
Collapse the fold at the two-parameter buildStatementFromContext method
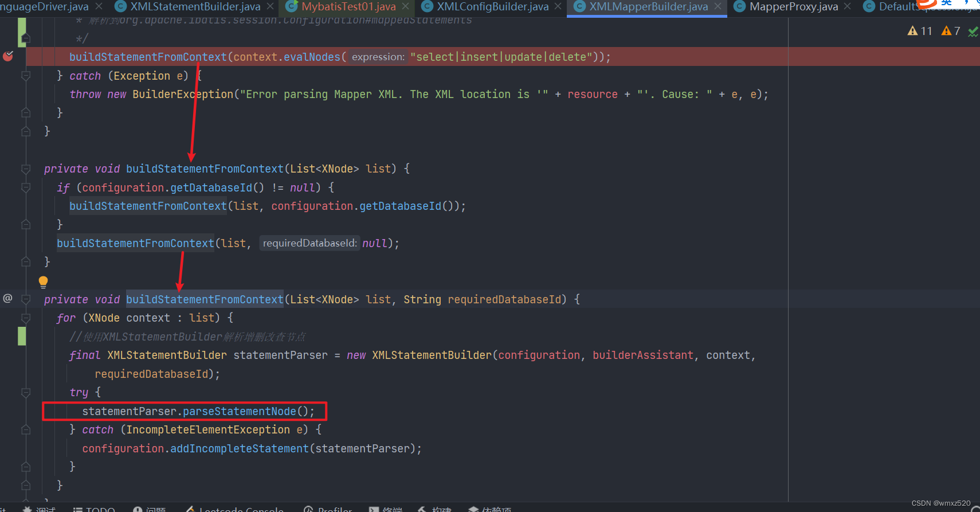click(26, 299)
